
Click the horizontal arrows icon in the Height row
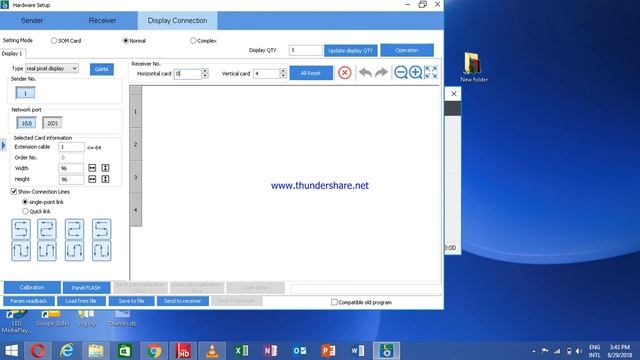92,179
